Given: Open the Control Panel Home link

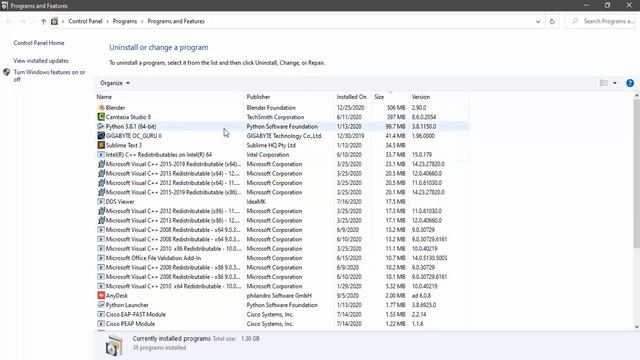Looking at the screenshot, I should click(x=39, y=43).
